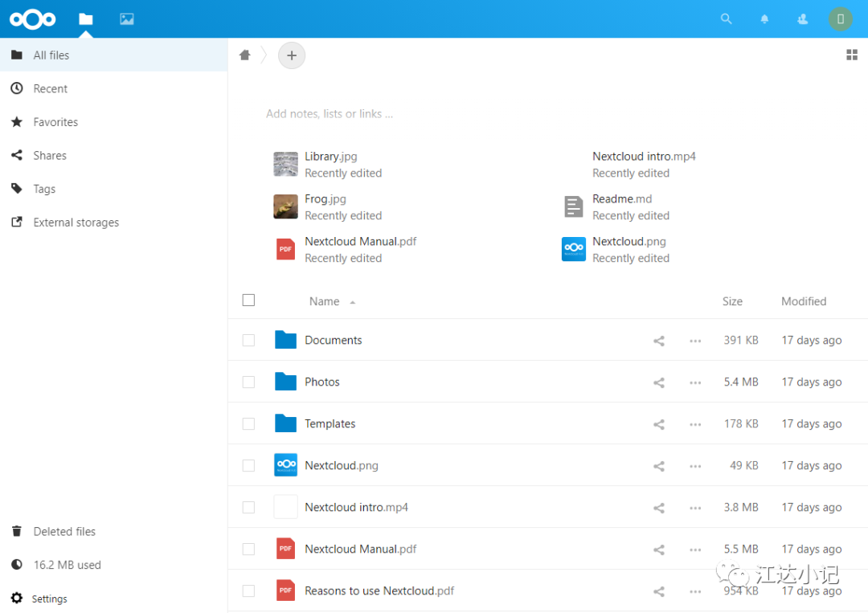Select the Photos folder checkbox
The image size is (868, 613).
click(248, 382)
